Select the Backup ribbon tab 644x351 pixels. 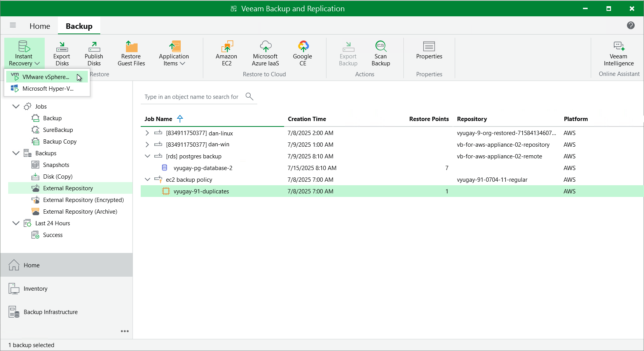[x=79, y=26]
